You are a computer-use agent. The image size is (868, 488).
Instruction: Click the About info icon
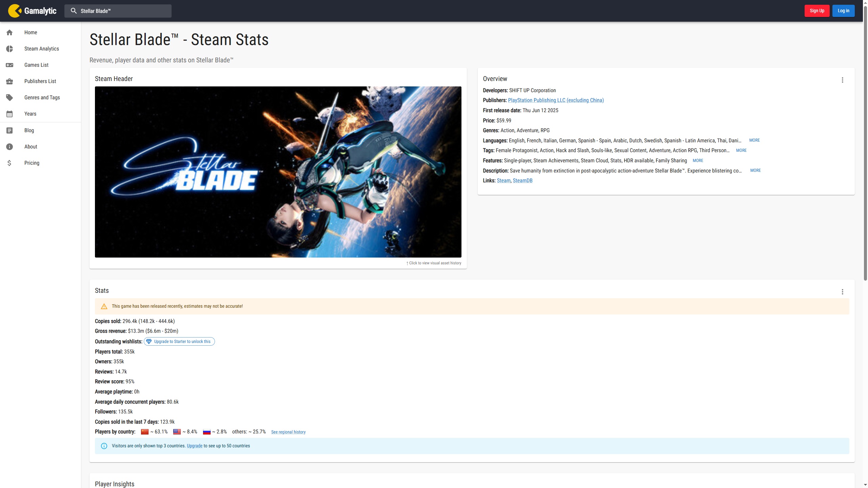pyautogui.click(x=9, y=147)
